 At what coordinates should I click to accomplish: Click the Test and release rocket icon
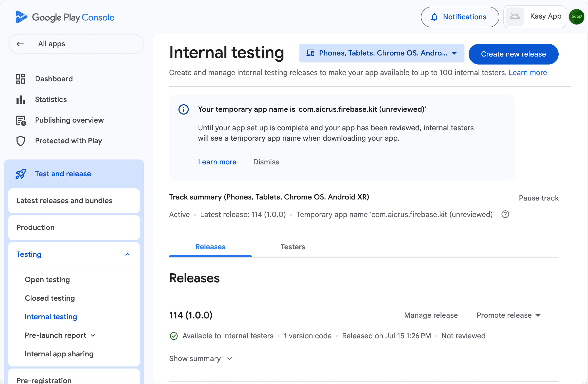pyautogui.click(x=21, y=174)
